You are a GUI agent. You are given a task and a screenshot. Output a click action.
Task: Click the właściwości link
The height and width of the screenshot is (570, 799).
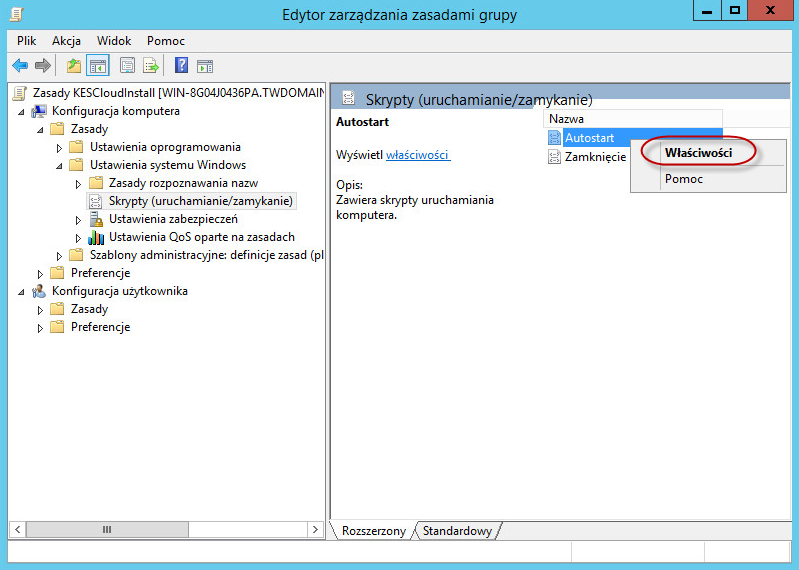[x=418, y=155]
